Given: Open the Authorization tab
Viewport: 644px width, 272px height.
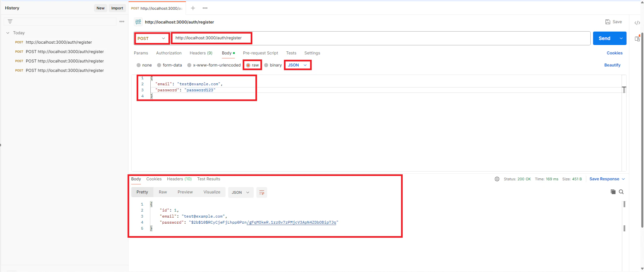Looking at the screenshot, I should tap(169, 53).
